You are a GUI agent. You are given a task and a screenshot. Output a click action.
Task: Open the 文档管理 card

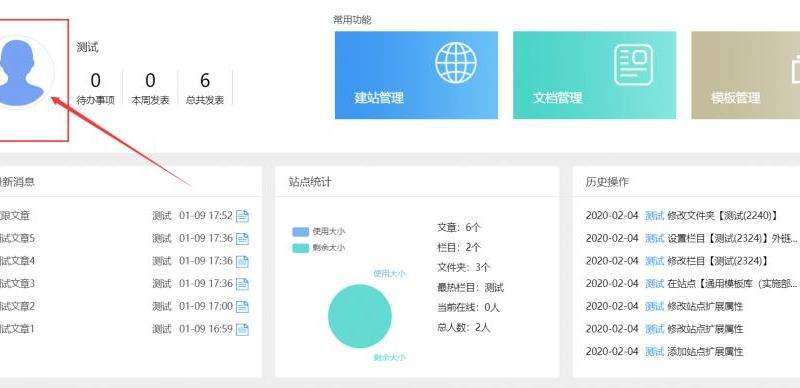pyautogui.click(x=594, y=75)
